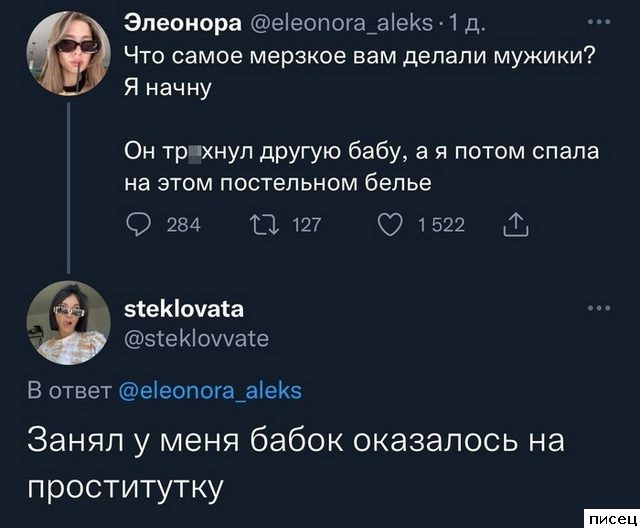Open the tweet text 'Что самое мерзкое вам делали мужики?'
Image resolution: width=640 pixels, height=528 pixels.
click(358, 56)
